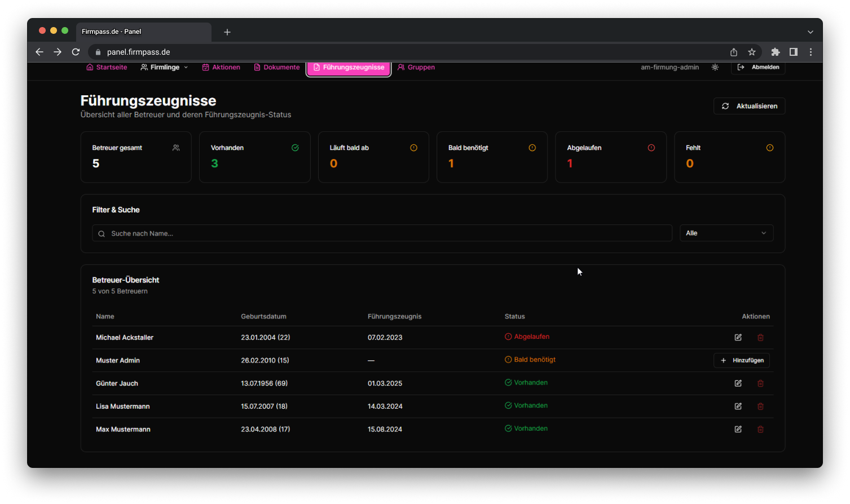Click the green checkmark icon on Vorhanden card
This screenshot has height=504, width=850.
[295, 147]
